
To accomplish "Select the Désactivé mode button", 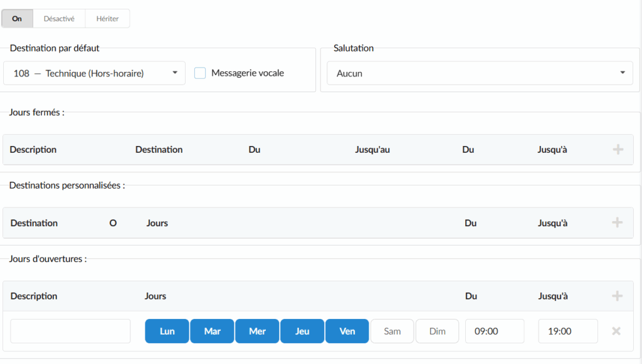I will 59,19.
